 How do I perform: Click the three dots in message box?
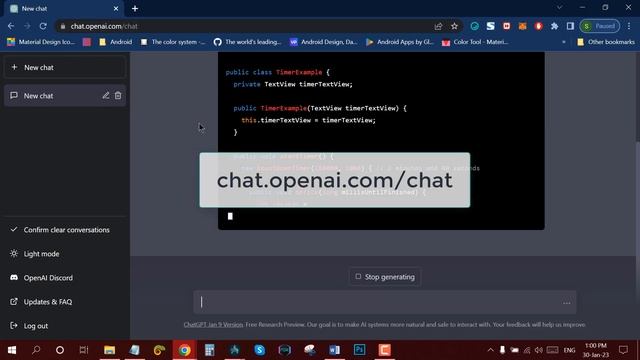[567, 303]
